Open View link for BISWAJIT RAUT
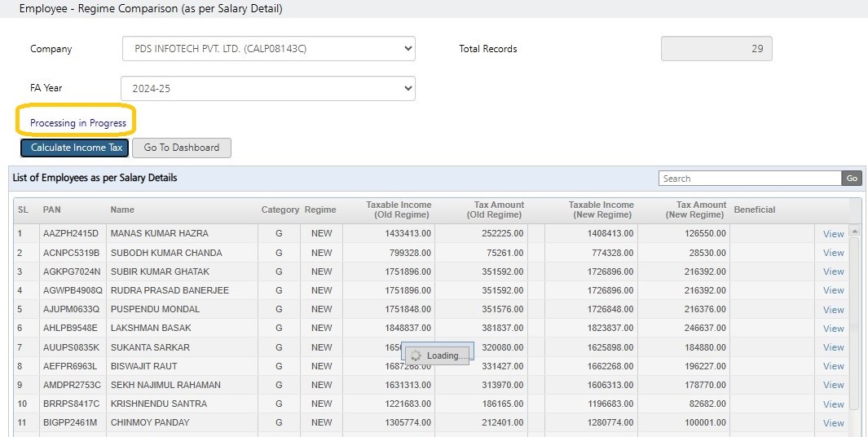This screenshot has height=437, width=868. coord(833,366)
